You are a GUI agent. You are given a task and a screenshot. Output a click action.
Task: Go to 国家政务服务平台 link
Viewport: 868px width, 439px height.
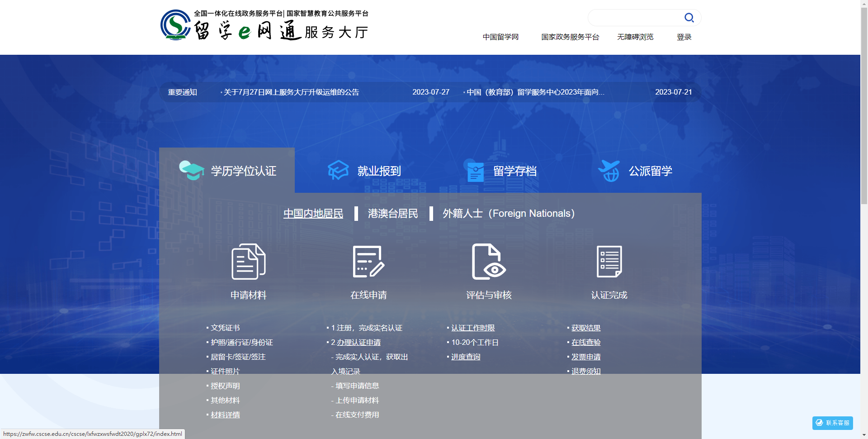[x=570, y=37]
